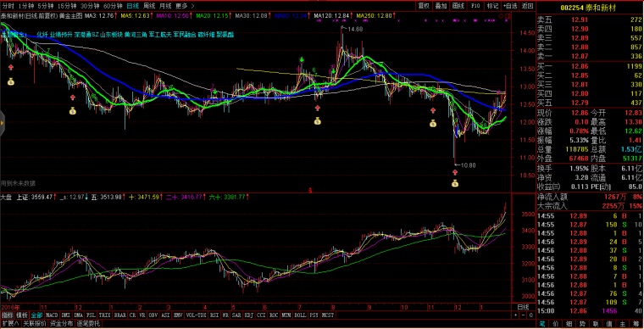The height and width of the screenshot is (329, 644).
Task: Click the money bag marker below 10.80 low
Action: click(455, 184)
